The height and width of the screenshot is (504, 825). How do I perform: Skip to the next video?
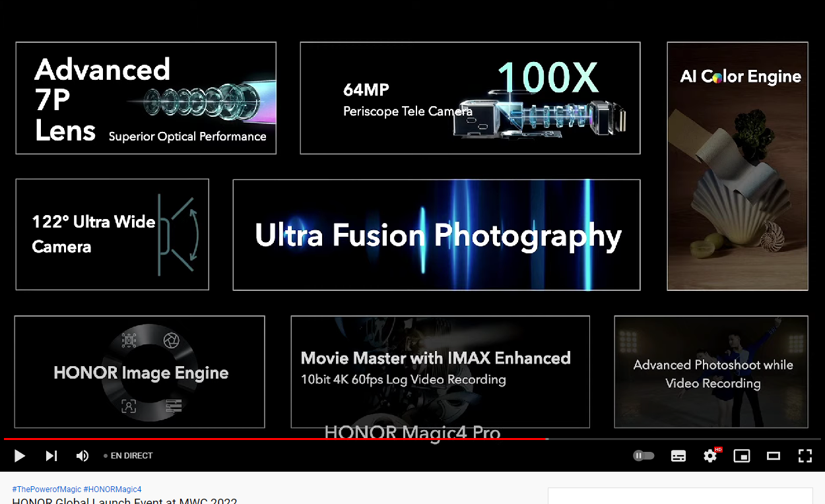(51, 456)
